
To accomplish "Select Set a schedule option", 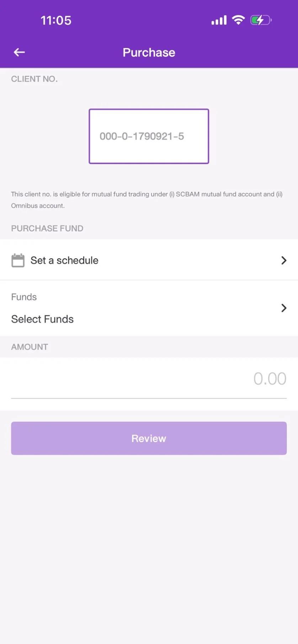I will 149,260.
